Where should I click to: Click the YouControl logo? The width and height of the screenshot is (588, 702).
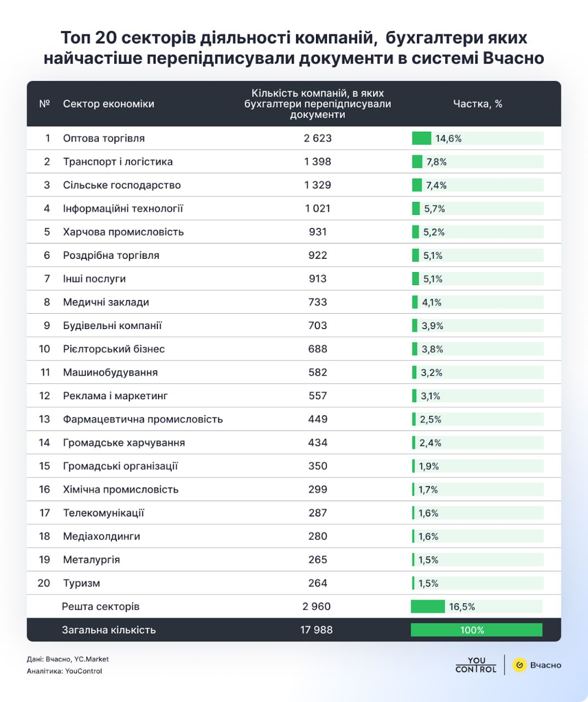[476, 665]
